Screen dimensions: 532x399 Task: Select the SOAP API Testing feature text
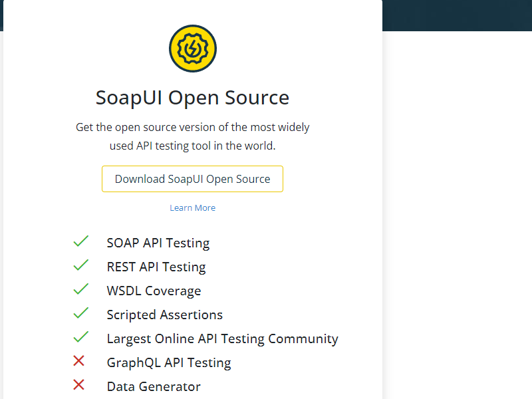[158, 243]
